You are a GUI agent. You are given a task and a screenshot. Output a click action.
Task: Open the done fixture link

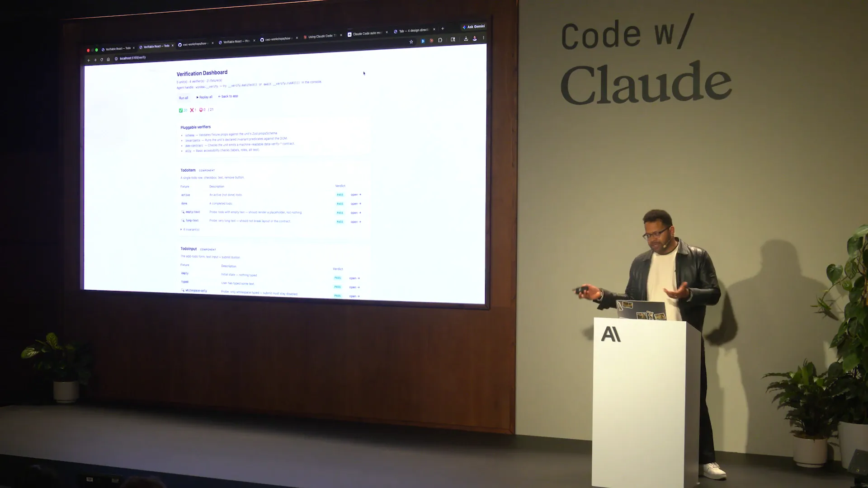point(356,204)
